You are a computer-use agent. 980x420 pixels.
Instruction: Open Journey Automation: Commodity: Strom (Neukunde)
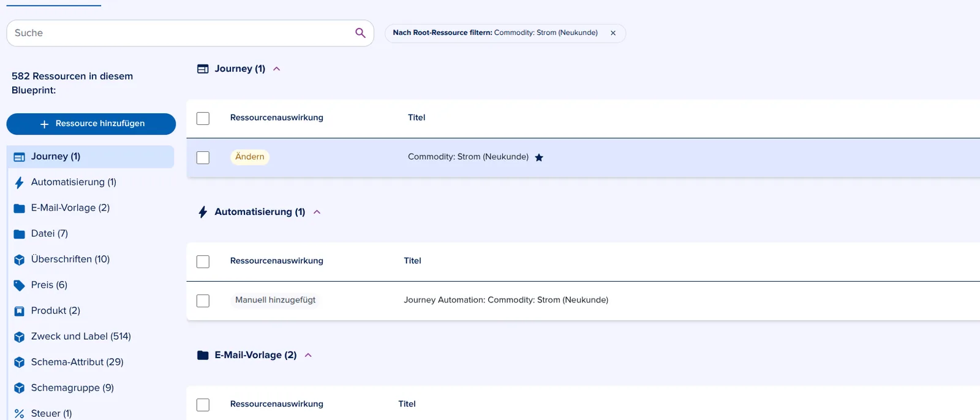coord(506,300)
